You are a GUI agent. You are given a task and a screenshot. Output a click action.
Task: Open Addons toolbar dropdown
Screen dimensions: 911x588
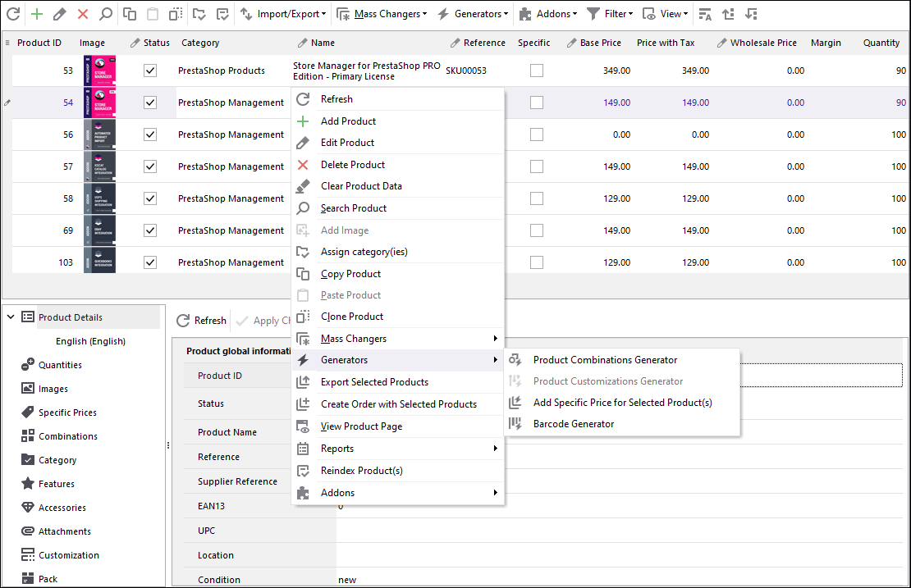548,14
